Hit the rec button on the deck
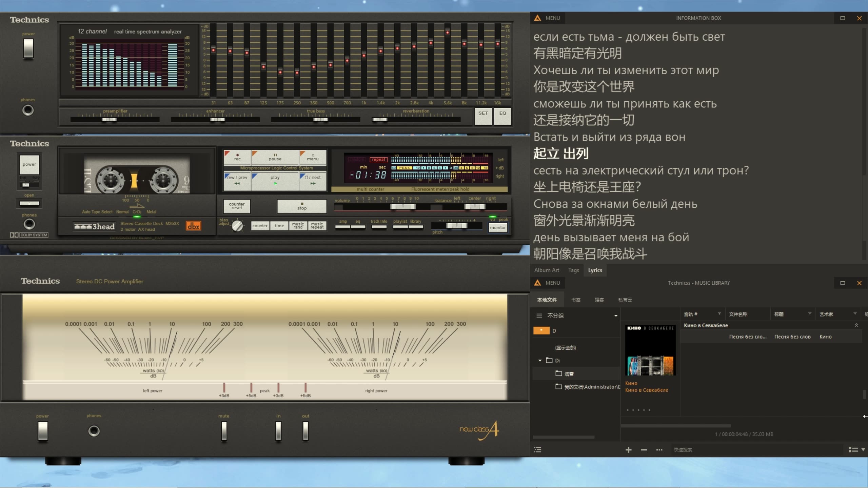This screenshot has height=488, width=868. click(x=237, y=157)
